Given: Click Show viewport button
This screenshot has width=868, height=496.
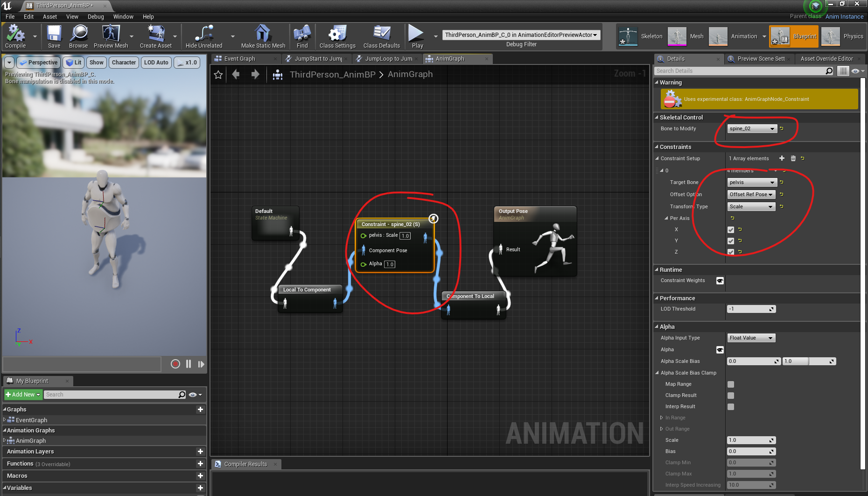Looking at the screenshot, I should pos(97,63).
